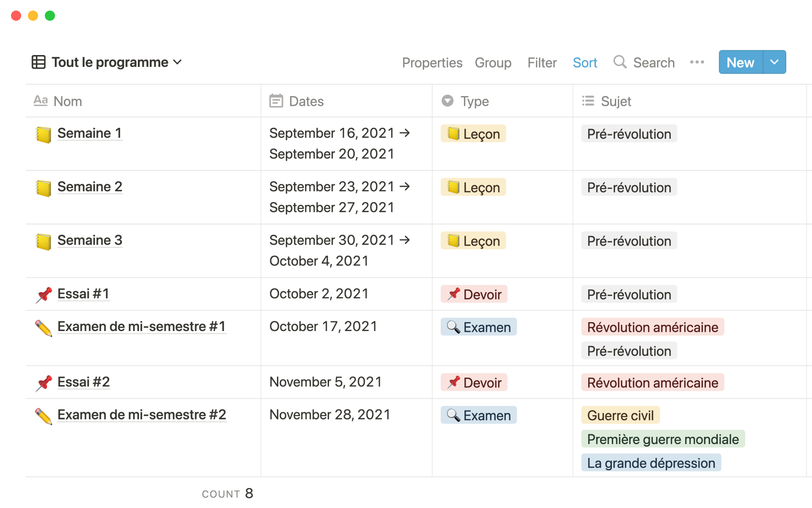Click the Révolution américaine tag on Essai #2
Viewport: 812px width, 508px height.
click(x=652, y=383)
